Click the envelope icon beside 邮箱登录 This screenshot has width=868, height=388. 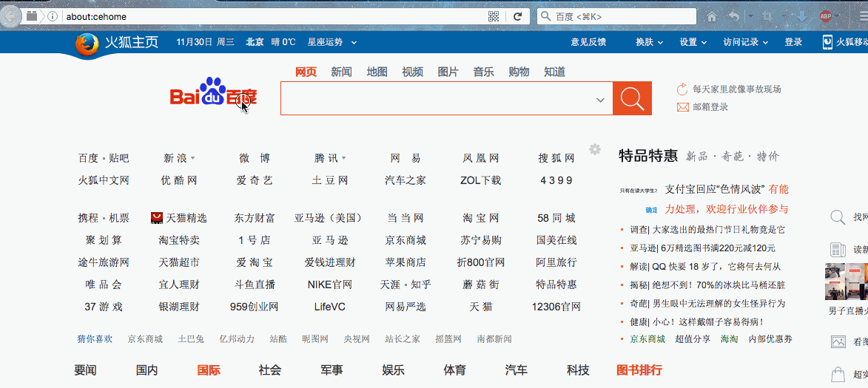tap(682, 107)
